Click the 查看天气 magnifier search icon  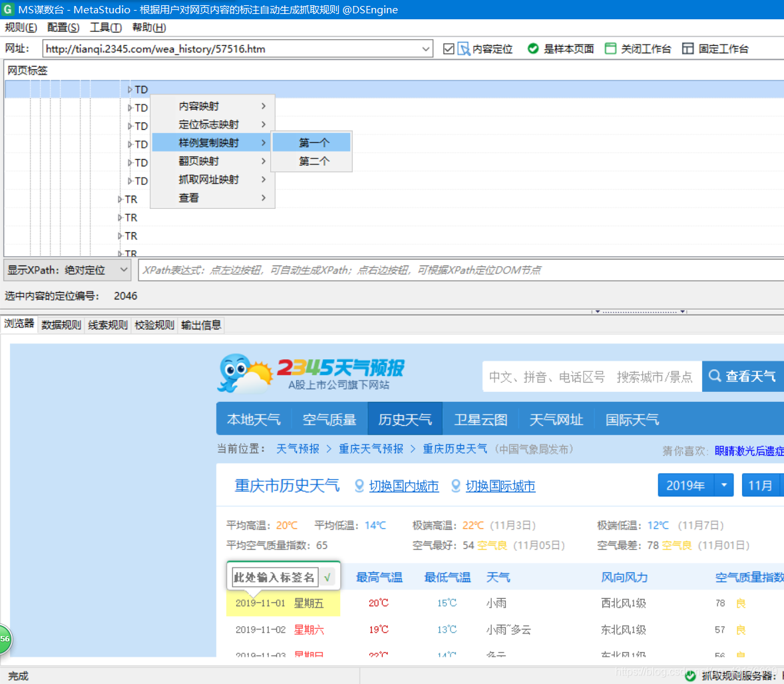coord(714,376)
